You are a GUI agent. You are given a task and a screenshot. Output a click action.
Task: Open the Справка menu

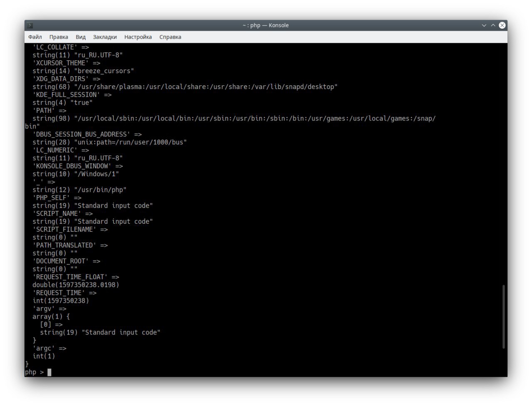(170, 37)
